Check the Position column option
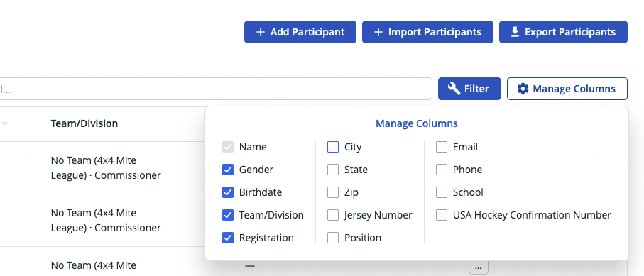 tap(333, 238)
